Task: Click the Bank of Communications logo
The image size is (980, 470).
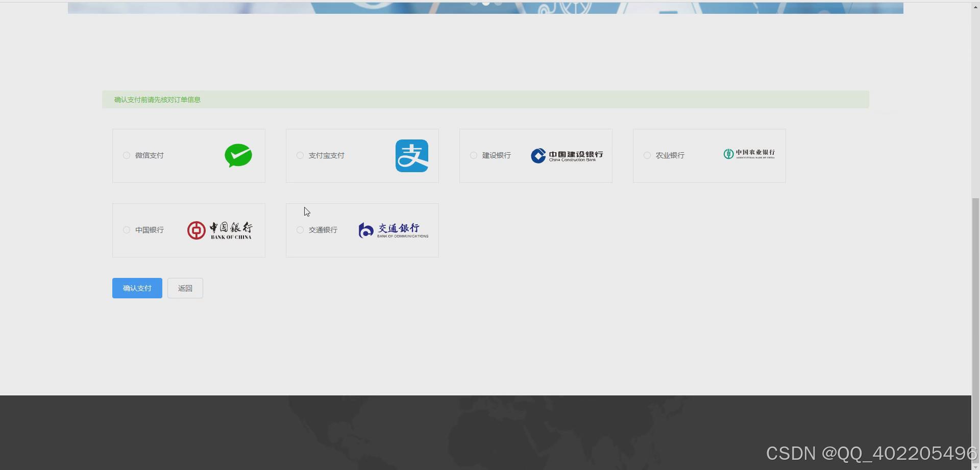Action: [x=394, y=230]
